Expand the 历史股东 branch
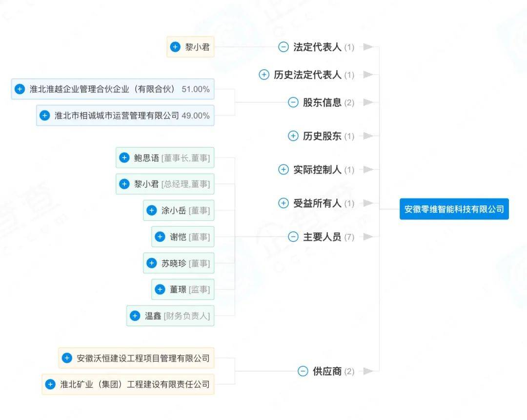Screen dimensions: 527x420 pos(293,136)
